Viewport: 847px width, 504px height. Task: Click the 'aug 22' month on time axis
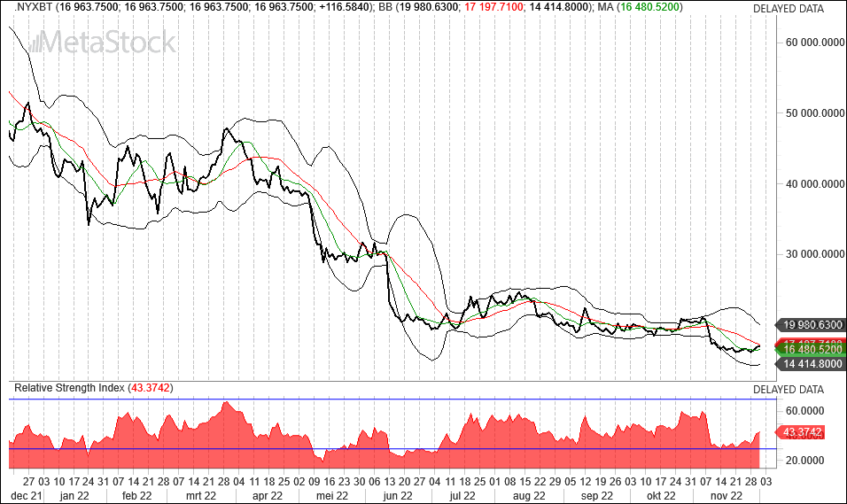(528, 497)
